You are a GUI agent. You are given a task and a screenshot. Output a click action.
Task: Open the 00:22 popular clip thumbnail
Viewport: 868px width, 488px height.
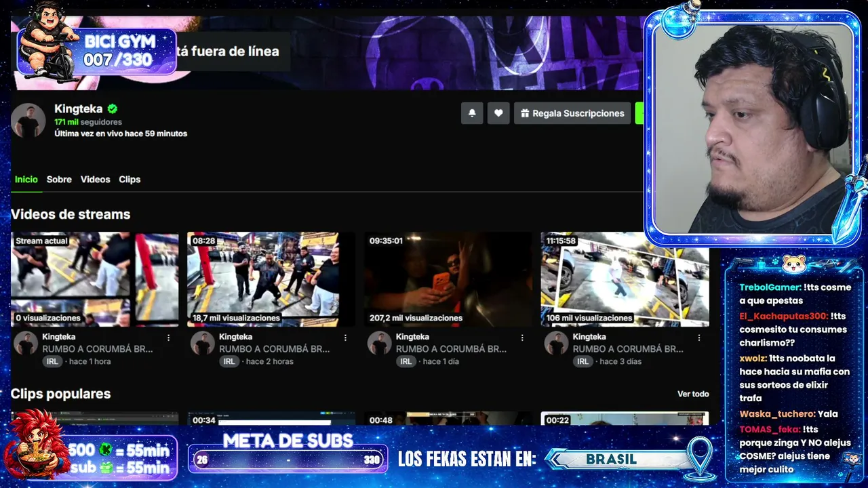point(625,419)
